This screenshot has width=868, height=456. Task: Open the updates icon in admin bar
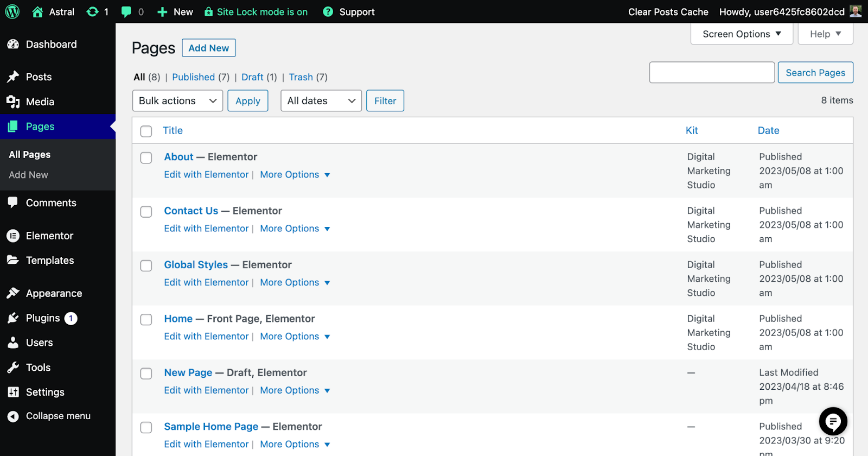93,11
